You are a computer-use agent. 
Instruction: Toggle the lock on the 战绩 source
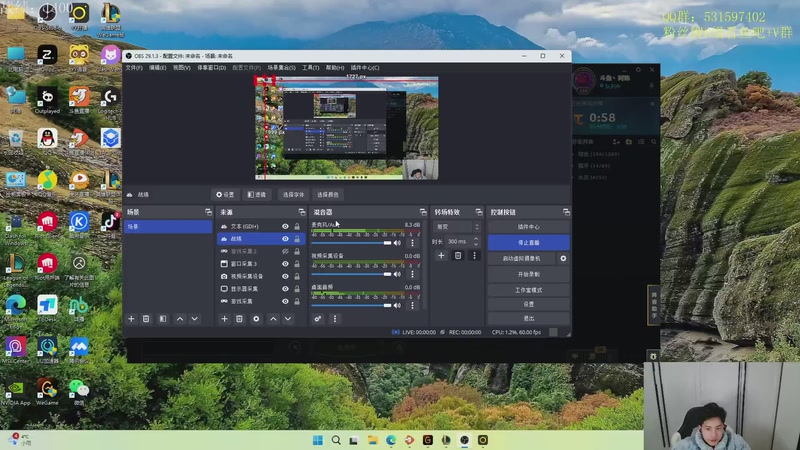(297, 239)
